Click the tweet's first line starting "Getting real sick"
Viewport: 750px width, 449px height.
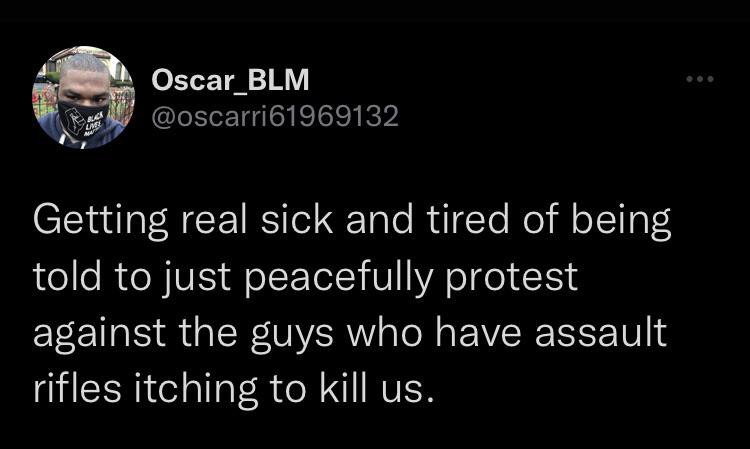click(351, 220)
